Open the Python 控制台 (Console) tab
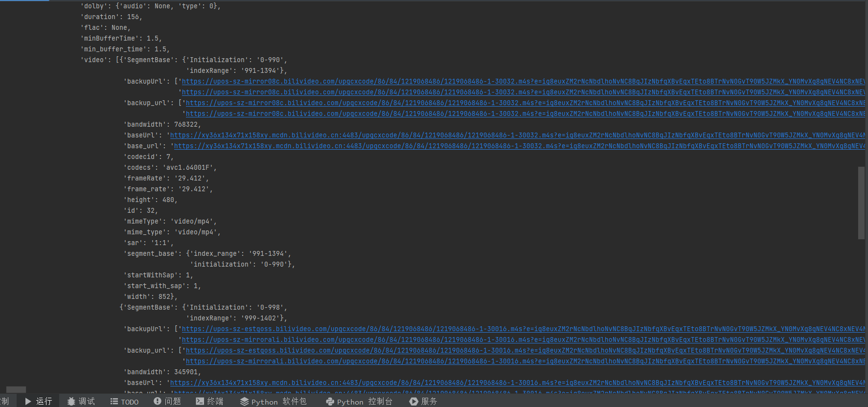This screenshot has height=407, width=868. click(x=359, y=401)
